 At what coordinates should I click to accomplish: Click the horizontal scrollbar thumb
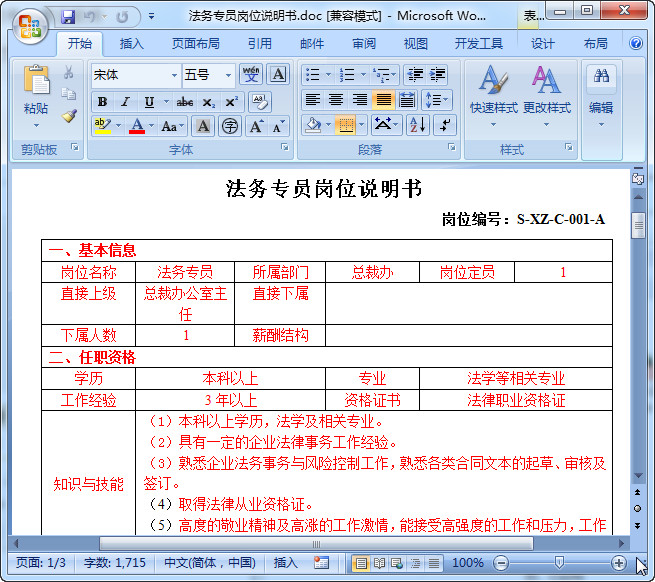coord(316,544)
